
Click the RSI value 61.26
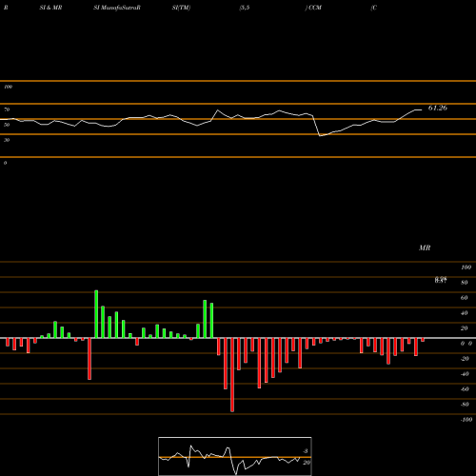[438, 108]
